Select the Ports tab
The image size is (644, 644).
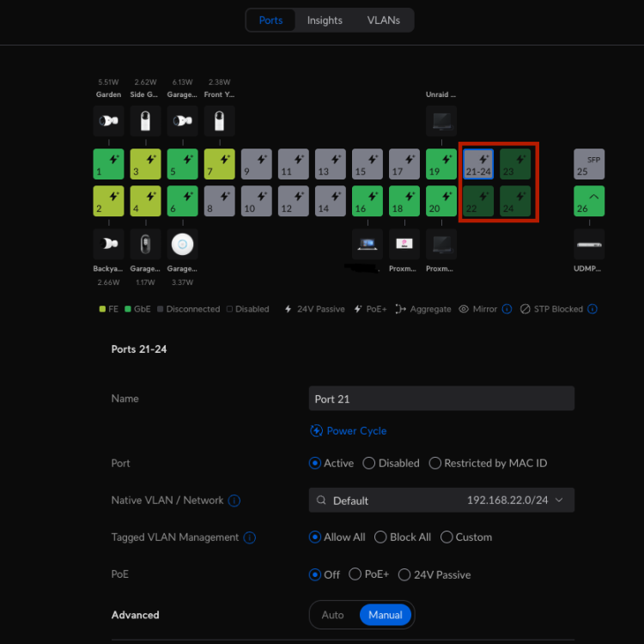click(x=270, y=20)
